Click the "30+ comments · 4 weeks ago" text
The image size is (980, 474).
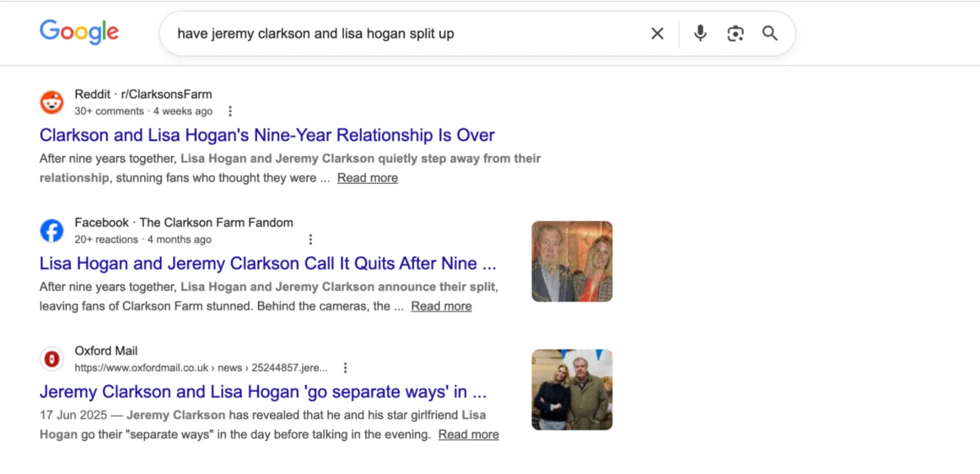pos(144,111)
